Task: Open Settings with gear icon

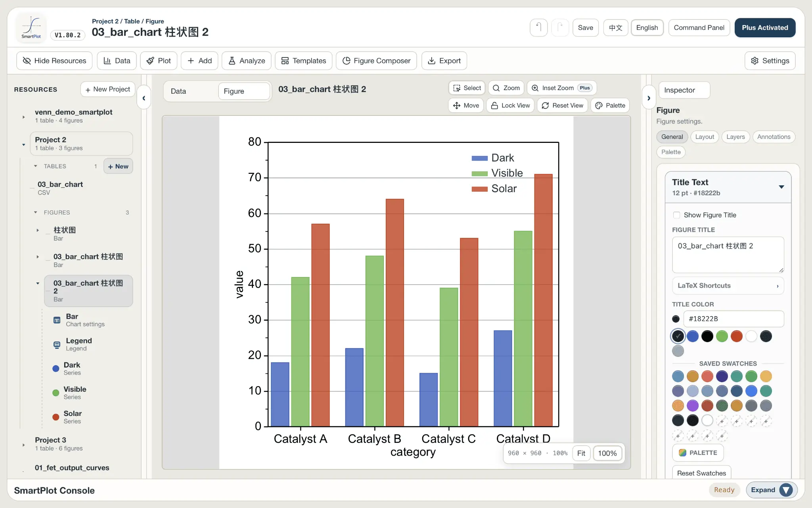Action: pyautogui.click(x=770, y=61)
